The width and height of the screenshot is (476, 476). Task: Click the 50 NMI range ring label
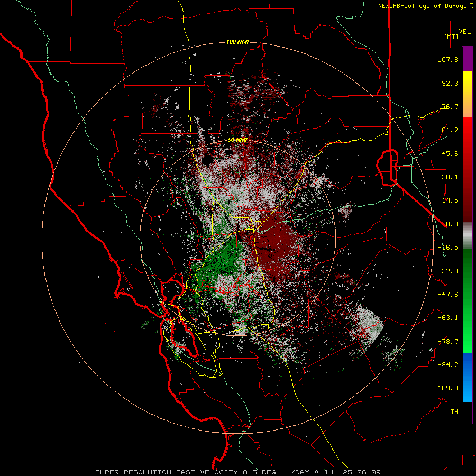tap(237, 140)
